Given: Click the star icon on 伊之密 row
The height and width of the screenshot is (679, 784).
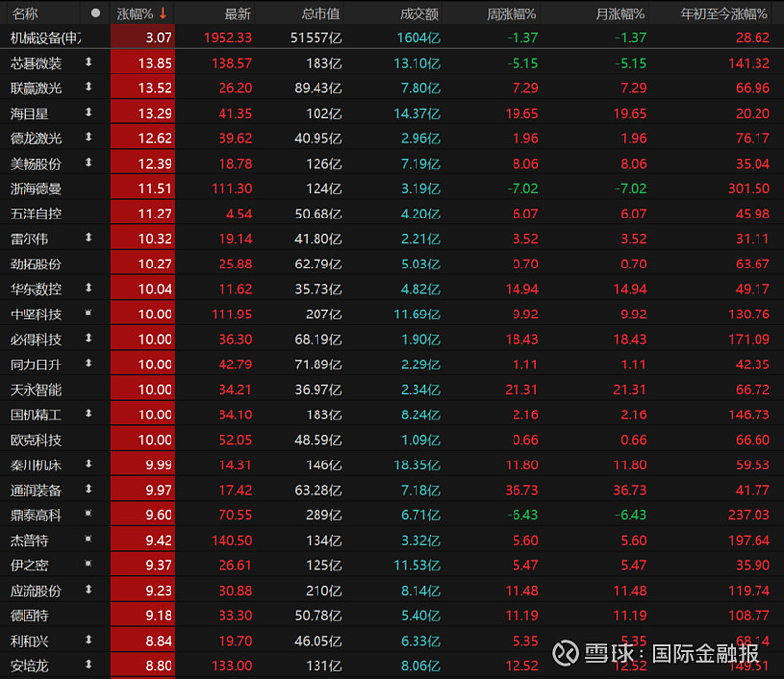Looking at the screenshot, I should 88,564.
